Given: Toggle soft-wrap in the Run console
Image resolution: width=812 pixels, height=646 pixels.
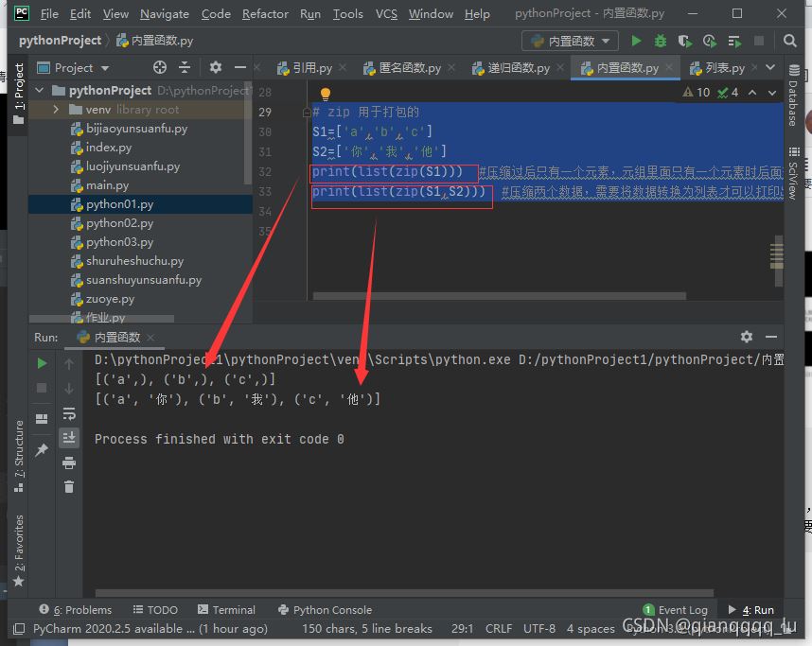Looking at the screenshot, I should [69, 413].
